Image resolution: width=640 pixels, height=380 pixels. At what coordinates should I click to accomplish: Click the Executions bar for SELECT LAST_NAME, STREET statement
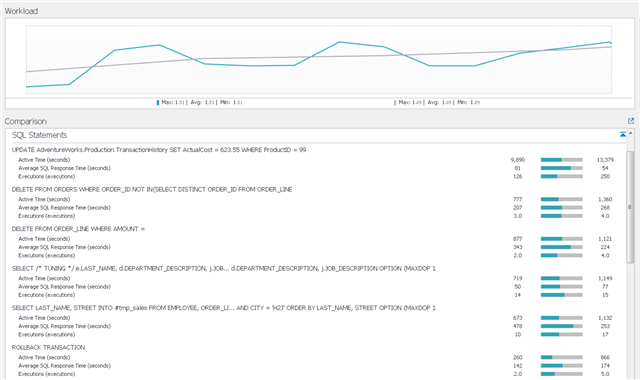(x=562, y=334)
